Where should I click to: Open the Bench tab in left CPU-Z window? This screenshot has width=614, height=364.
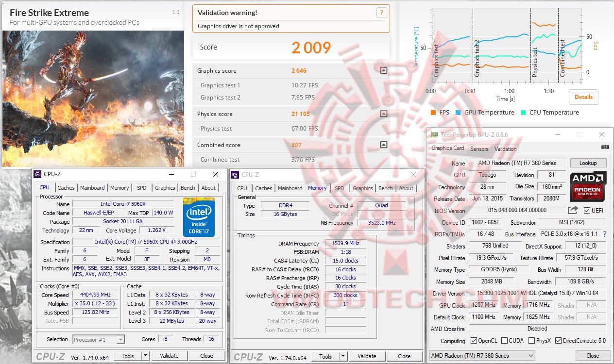(188, 188)
